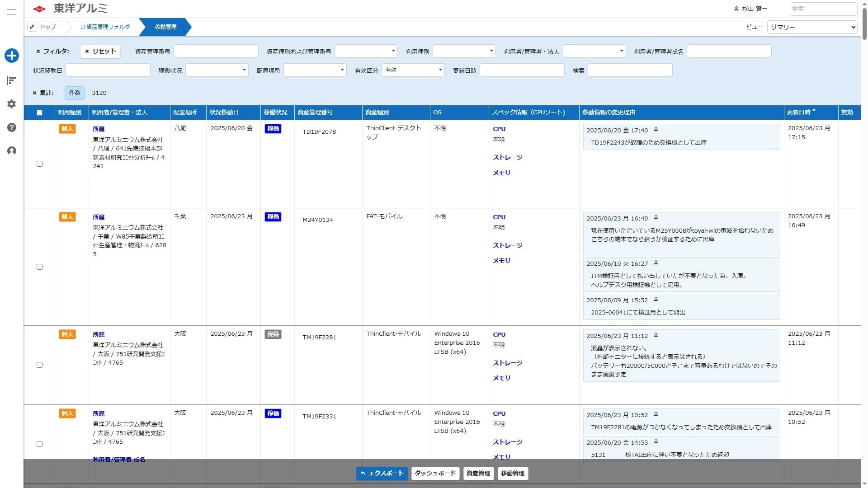Focus the 資産管理番号 filter input field

[216, 51]
